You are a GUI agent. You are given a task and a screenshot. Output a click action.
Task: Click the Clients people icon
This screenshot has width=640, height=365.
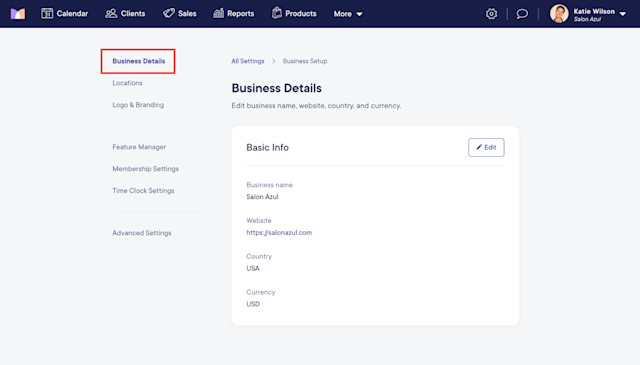pos(111,13)
